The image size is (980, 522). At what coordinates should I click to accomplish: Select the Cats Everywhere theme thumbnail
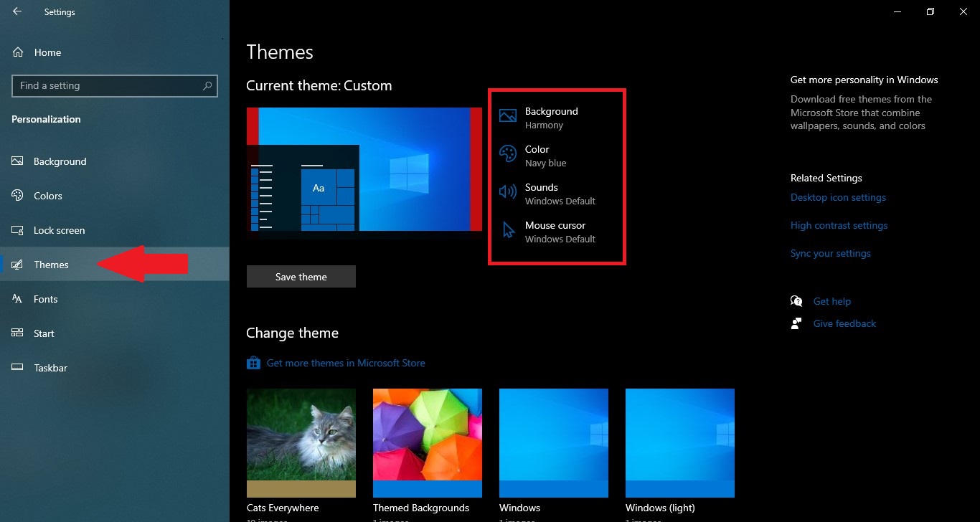301,443
